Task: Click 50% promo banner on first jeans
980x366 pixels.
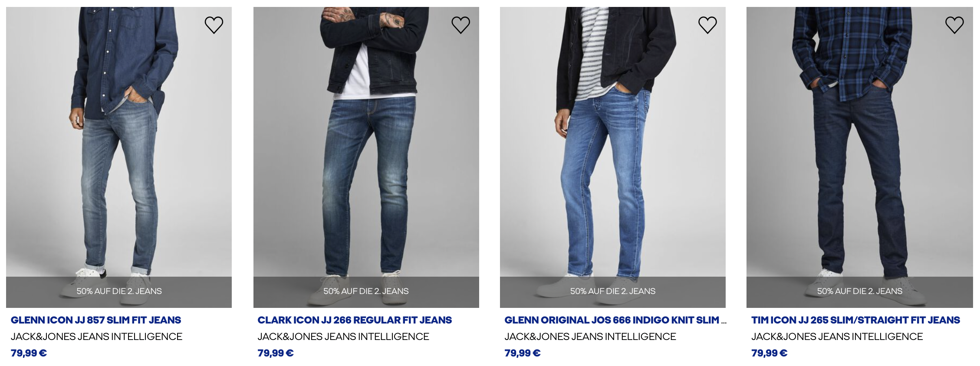Action: [119, 292]
